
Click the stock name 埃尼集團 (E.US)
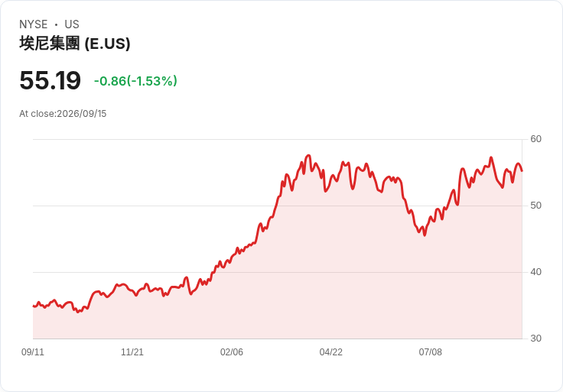pyautogui.click(x=75, y=44)
